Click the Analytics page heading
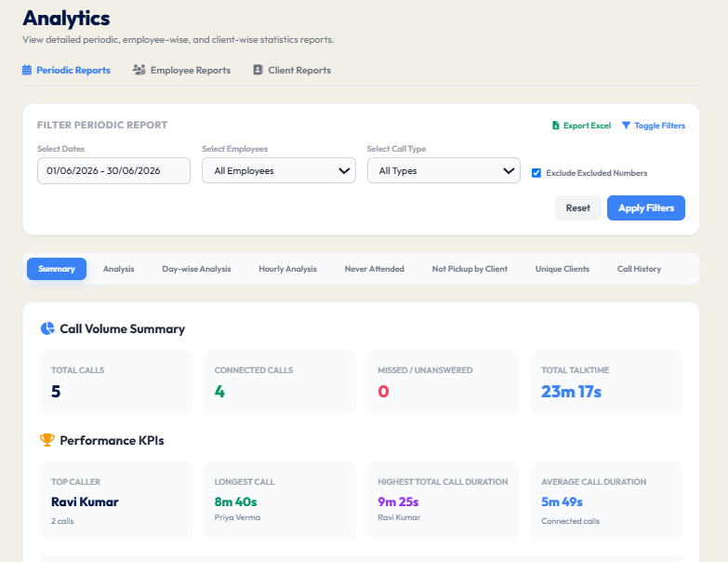The height and width of the screenshot is (562, 728). click(66, 19)
